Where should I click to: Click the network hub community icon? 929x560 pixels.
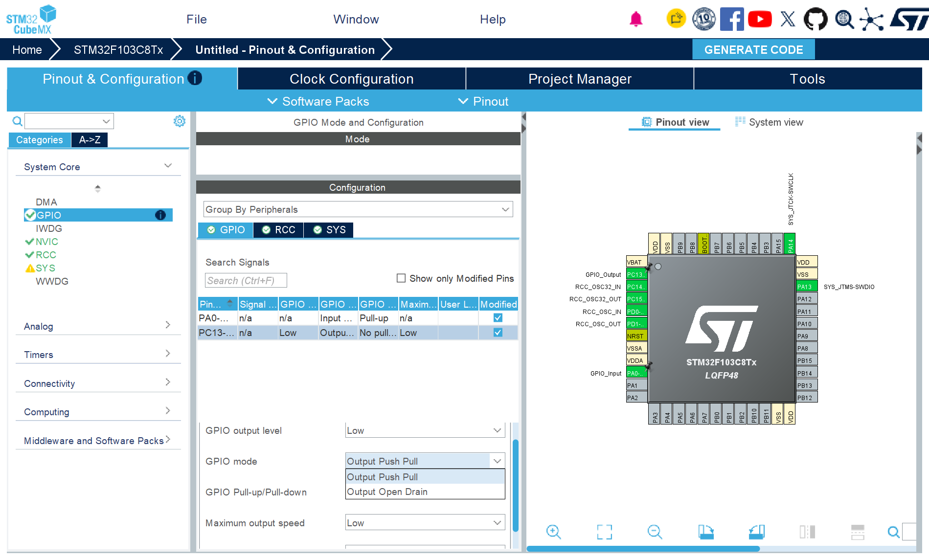click(x=872, y=19)
